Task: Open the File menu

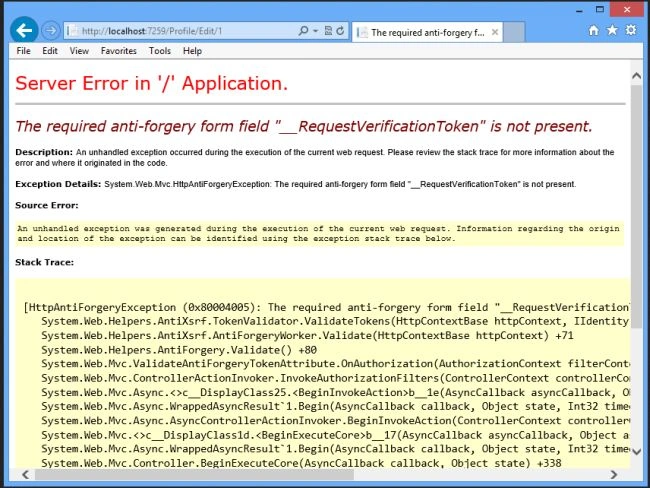Action: pos(23,51)
